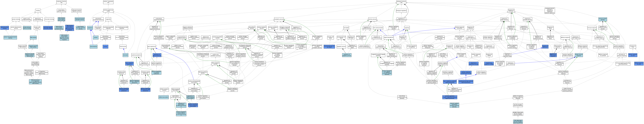Click the 'interferon-alpha production' node
Image resolution: width=644 pixels, height=124 pixels.
coord(145,73)
